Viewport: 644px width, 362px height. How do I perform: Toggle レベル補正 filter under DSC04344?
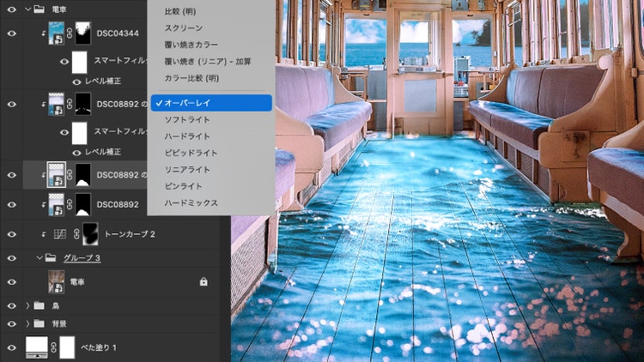click(76, 81)
